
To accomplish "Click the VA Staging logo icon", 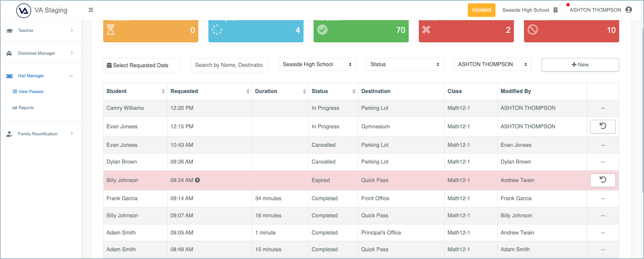I will [x=23, y=10].
